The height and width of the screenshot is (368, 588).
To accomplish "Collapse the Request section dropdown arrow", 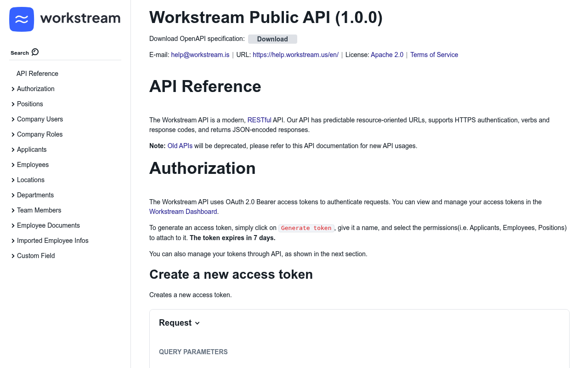I will pos(198,323).
